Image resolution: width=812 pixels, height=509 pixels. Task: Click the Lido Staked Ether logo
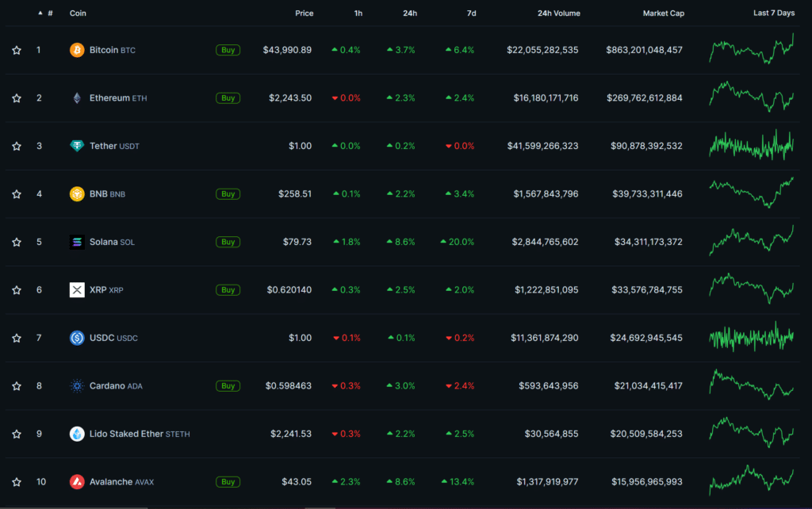coord(77,434)
